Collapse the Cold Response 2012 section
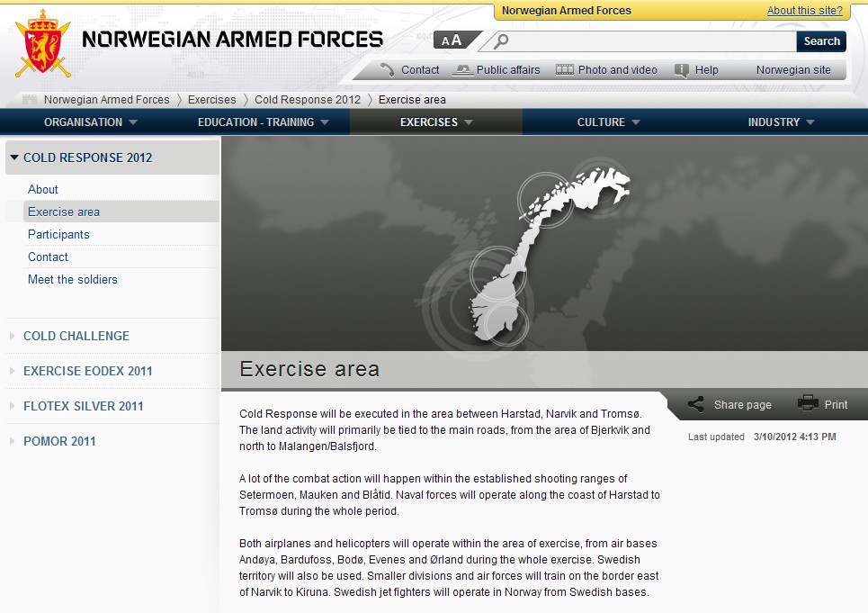The width and height of the screenshot is (868, 613). [14, 158]
